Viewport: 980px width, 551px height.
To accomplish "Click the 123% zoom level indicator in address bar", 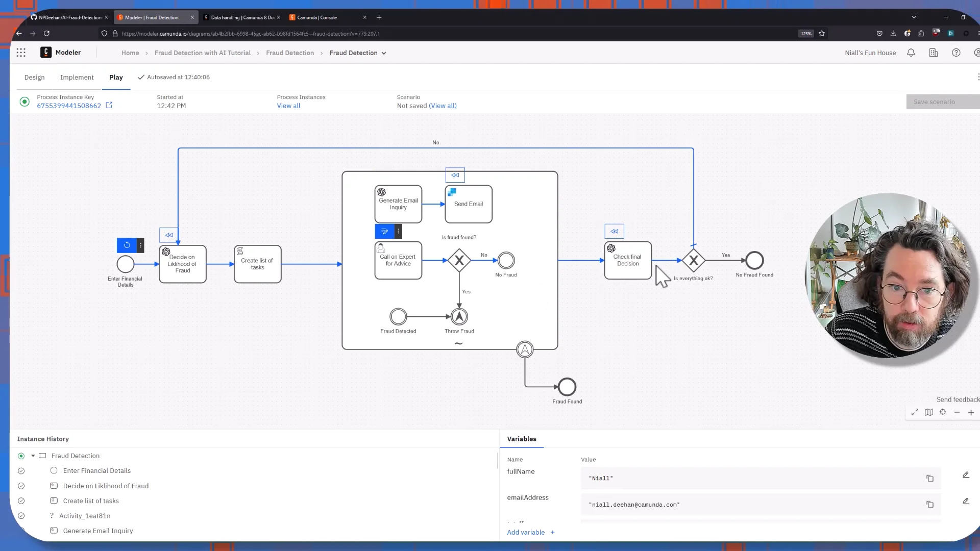I will [x=805, y=33].
